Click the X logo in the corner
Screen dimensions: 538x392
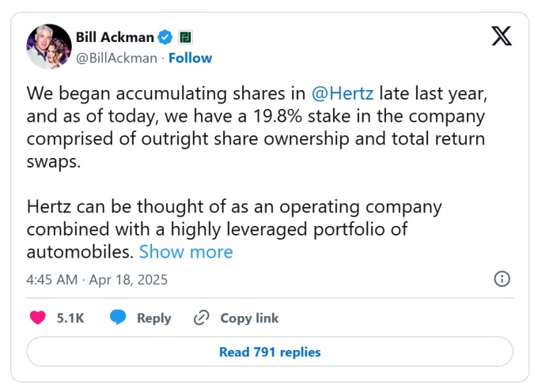point(502,36)
